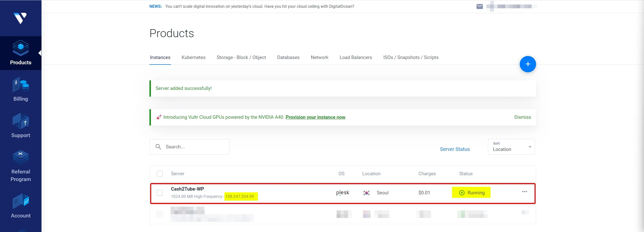Open the Support section icon
Viewport: 644px width, 232px height.
21,121
